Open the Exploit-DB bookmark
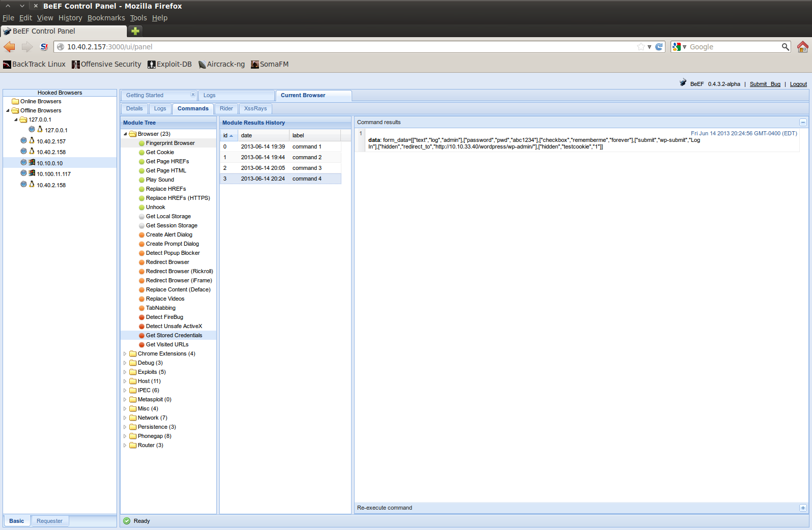 click(169, 64)
